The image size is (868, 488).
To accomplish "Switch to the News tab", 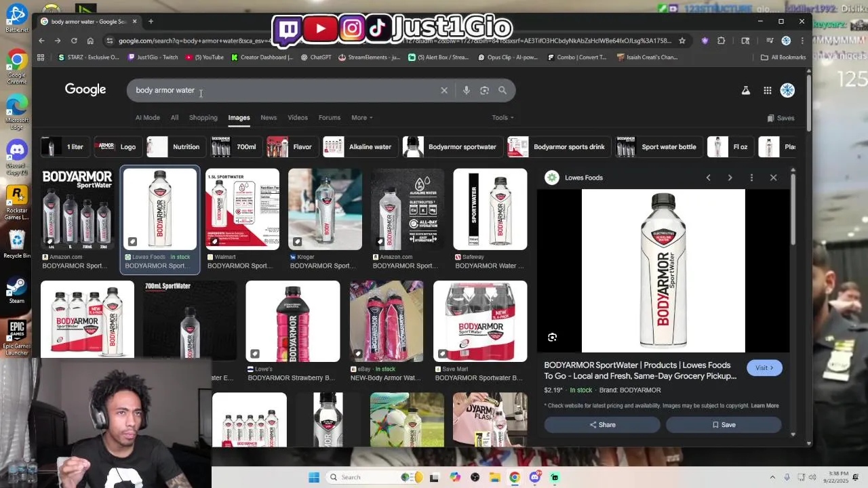I will pyautogui.click(x=269, y=118).
